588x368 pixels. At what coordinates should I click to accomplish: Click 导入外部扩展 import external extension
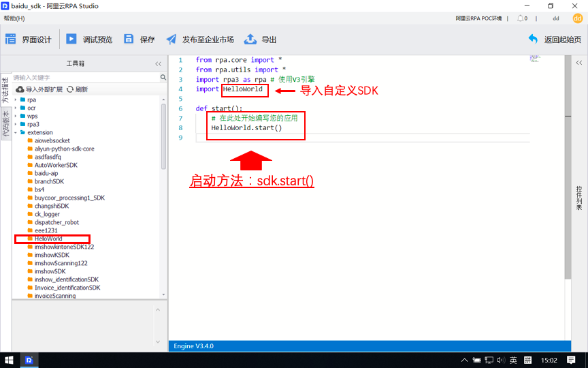click(39, 89)
